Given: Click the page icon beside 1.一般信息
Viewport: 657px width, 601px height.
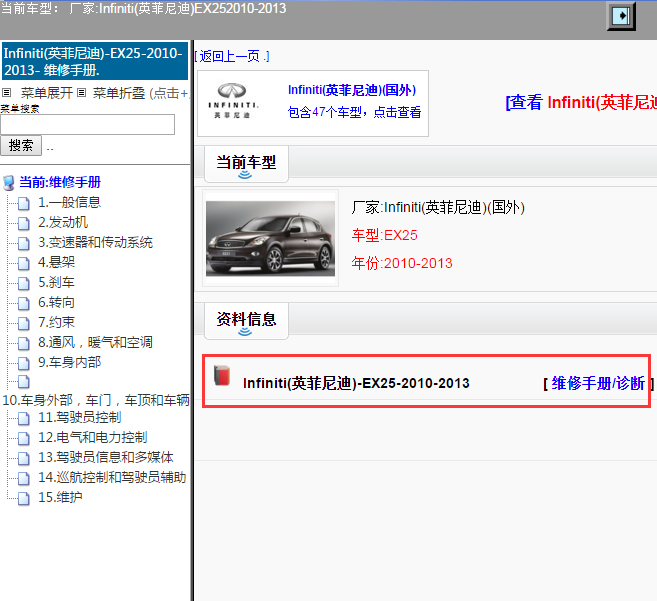Looking at the screenshot, I should coord(24,203).
